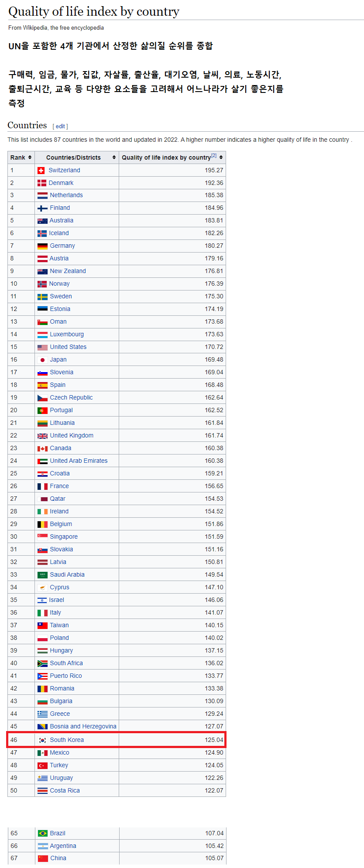Sort table by Rank column arrows
The width and height of the screenshot is (364, 868).
coord(30,157)
